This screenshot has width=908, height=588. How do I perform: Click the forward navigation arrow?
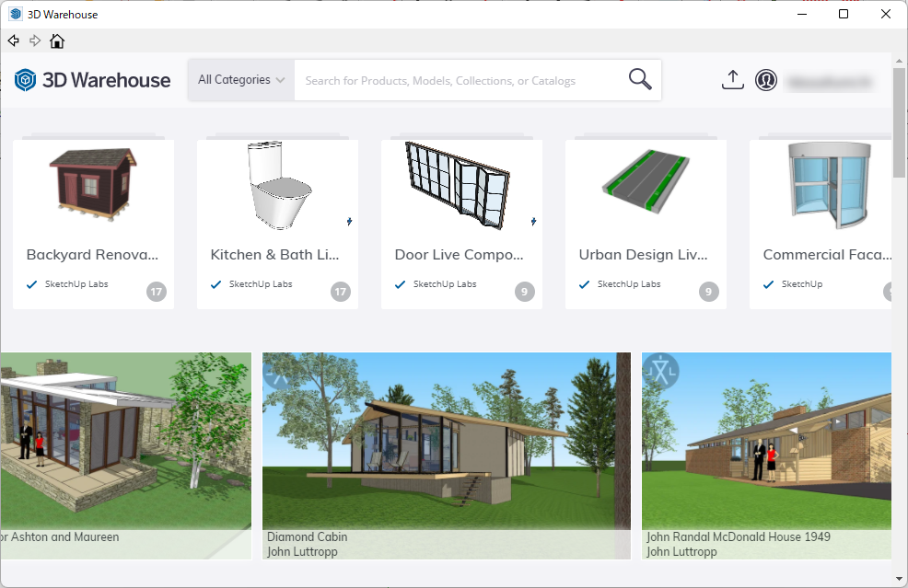point(35,40)
